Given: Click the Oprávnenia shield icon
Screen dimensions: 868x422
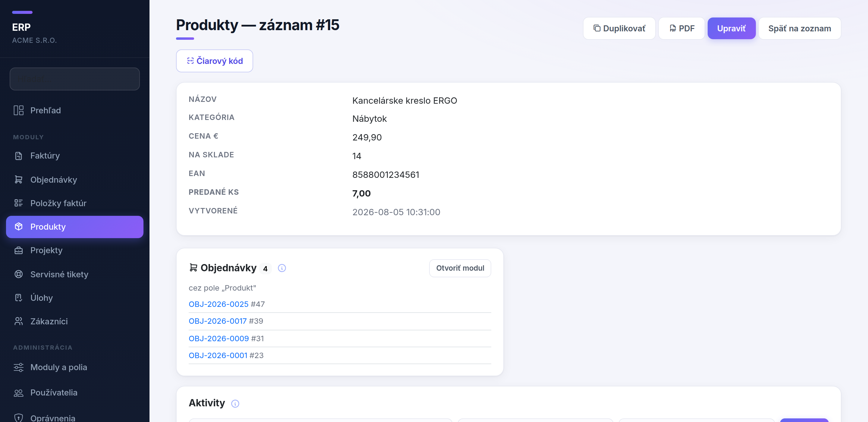Looking at the screenshot, I should click(18, 417).
